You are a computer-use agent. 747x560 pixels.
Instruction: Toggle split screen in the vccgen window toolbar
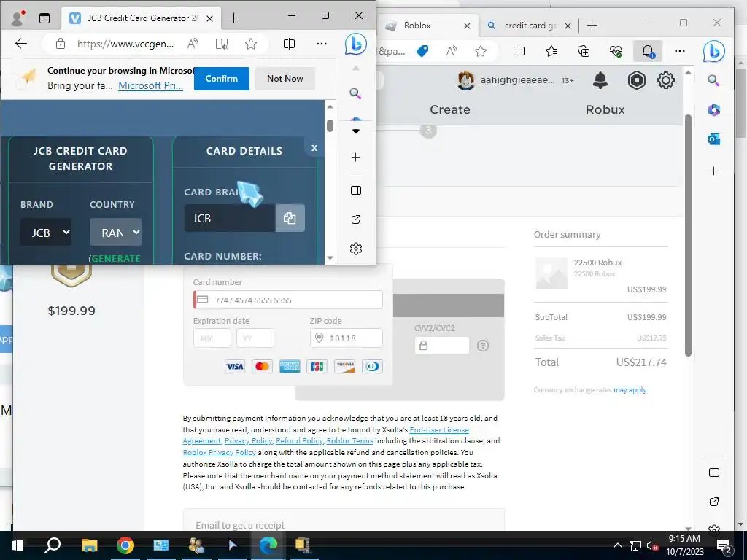coord(289,44)
